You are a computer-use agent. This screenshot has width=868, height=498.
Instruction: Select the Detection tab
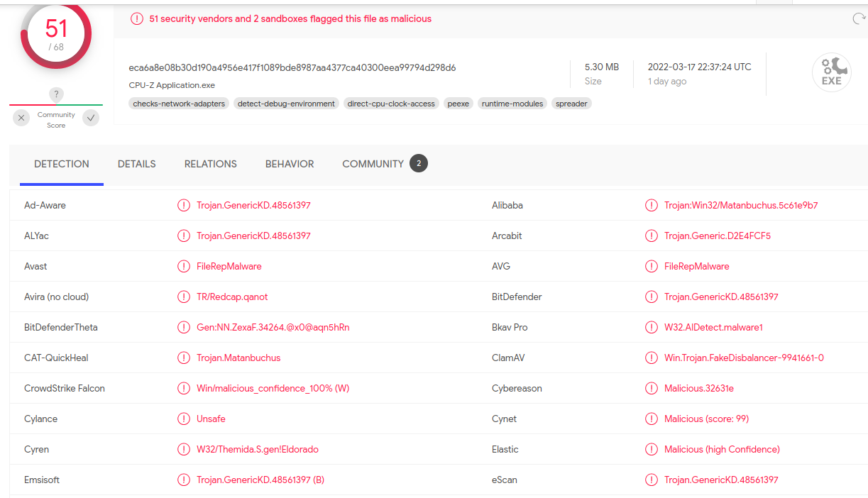tap(62, 164)
